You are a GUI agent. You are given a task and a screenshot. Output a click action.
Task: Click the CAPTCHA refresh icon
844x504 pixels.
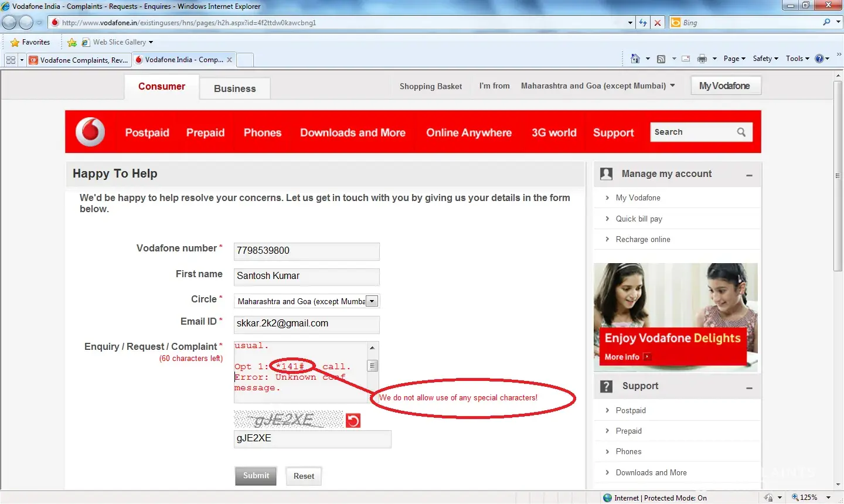click(x=353, y=420)
